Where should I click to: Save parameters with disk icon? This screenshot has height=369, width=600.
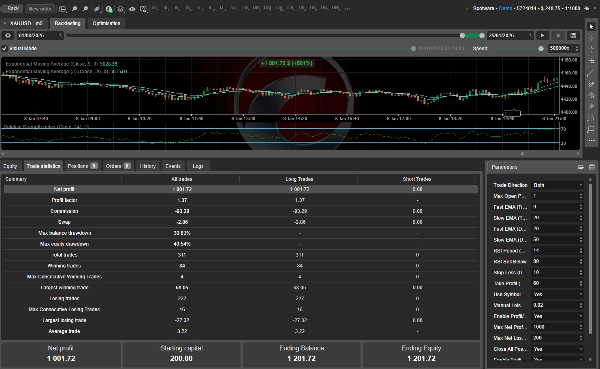[x=592, y=167]
